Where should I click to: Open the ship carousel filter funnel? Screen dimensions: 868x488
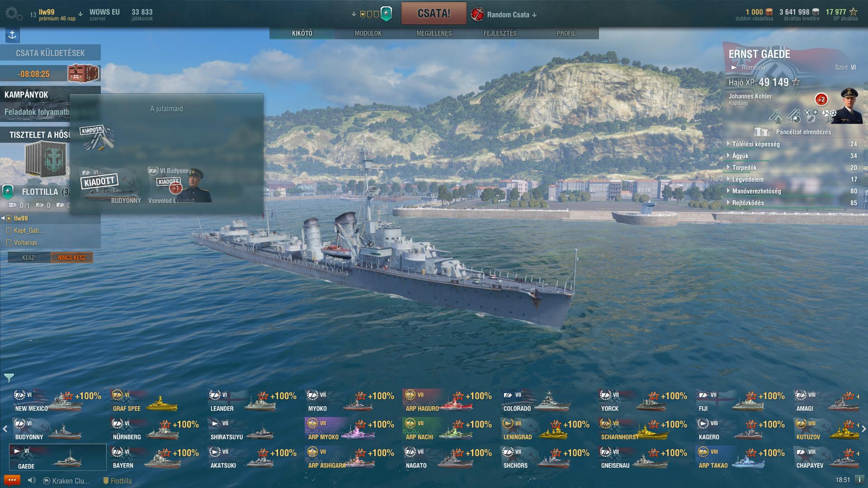click(9, 378)
